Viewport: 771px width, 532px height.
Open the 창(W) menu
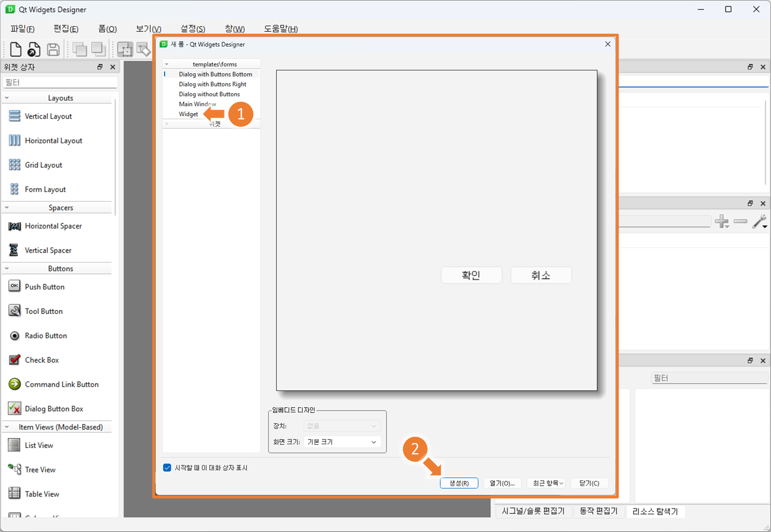point(235,29)
